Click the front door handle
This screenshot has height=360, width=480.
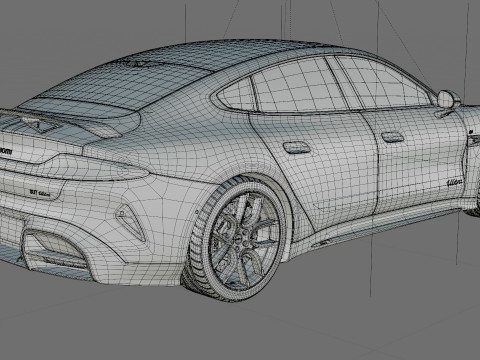click(392, 137)
